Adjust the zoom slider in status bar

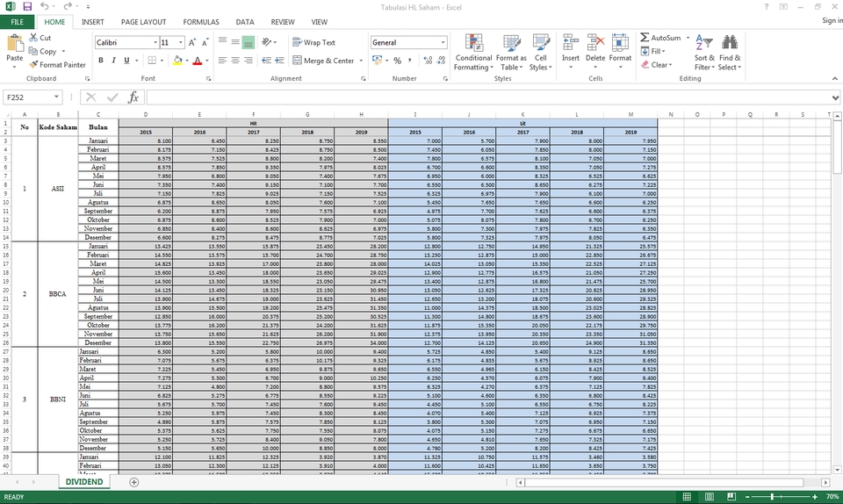[x=772, y=496]
